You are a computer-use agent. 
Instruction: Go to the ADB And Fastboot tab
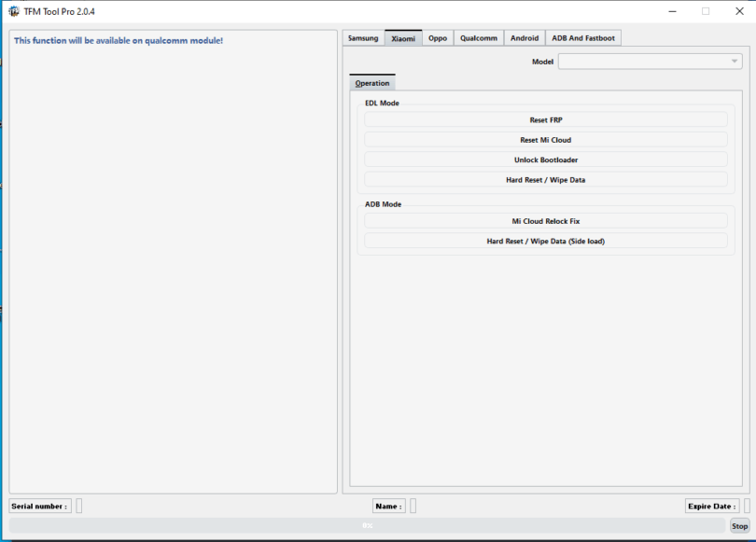[583, 38]
